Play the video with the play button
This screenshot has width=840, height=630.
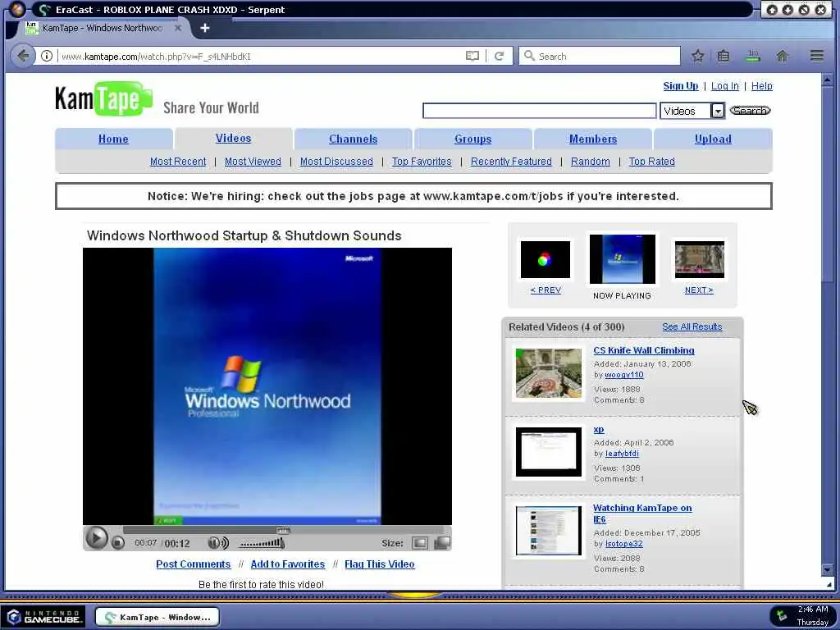click(96, 538)
